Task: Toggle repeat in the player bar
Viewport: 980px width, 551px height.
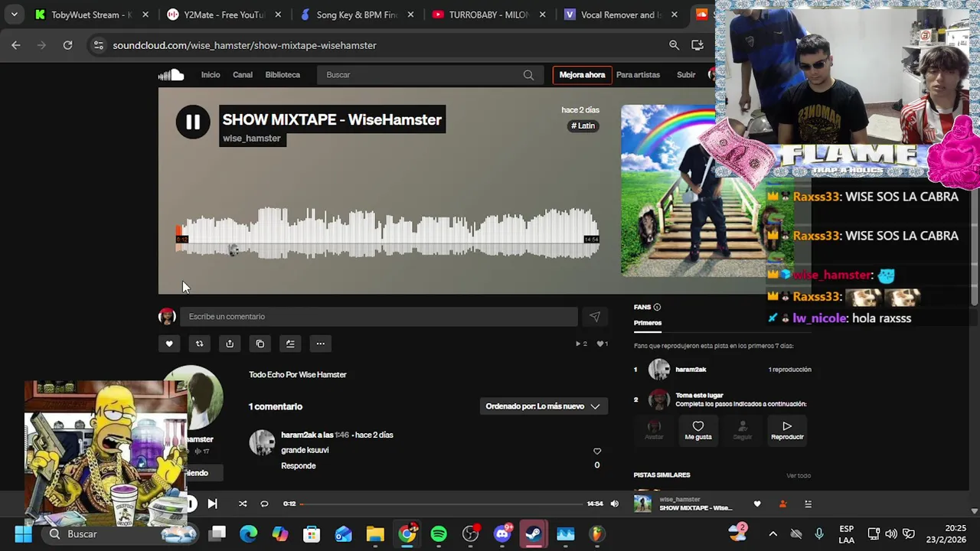Action: click(x=264, y=504)
